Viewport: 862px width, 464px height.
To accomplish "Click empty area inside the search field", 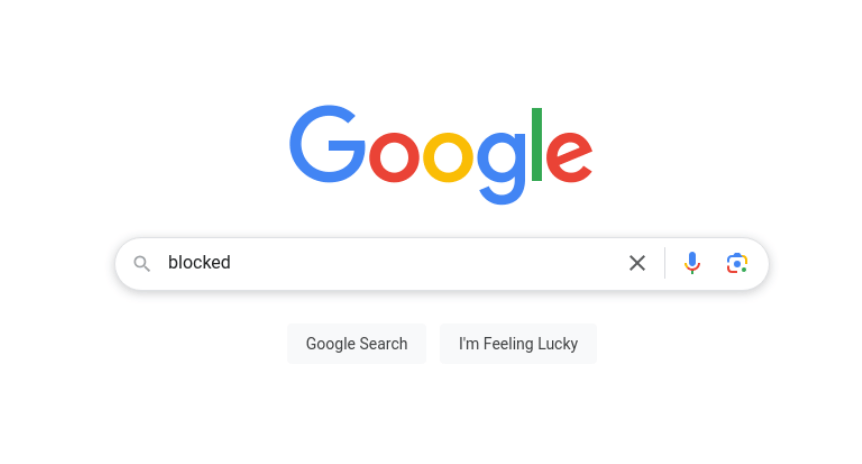I will point(423,263).
